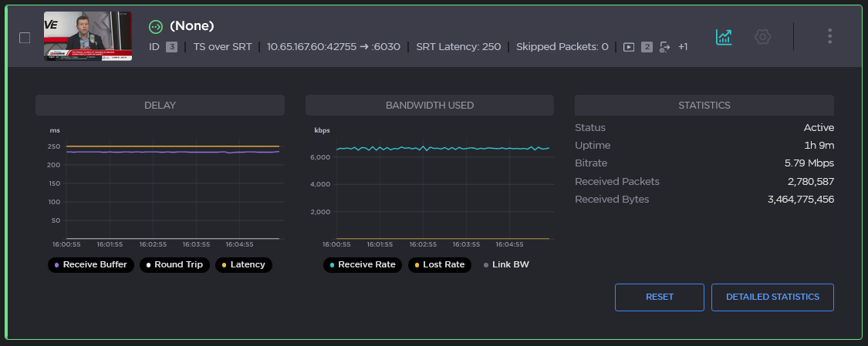This screenshot has height=346, width=868.
Task: Click the routing icon before +1
Action: [664, 47]
